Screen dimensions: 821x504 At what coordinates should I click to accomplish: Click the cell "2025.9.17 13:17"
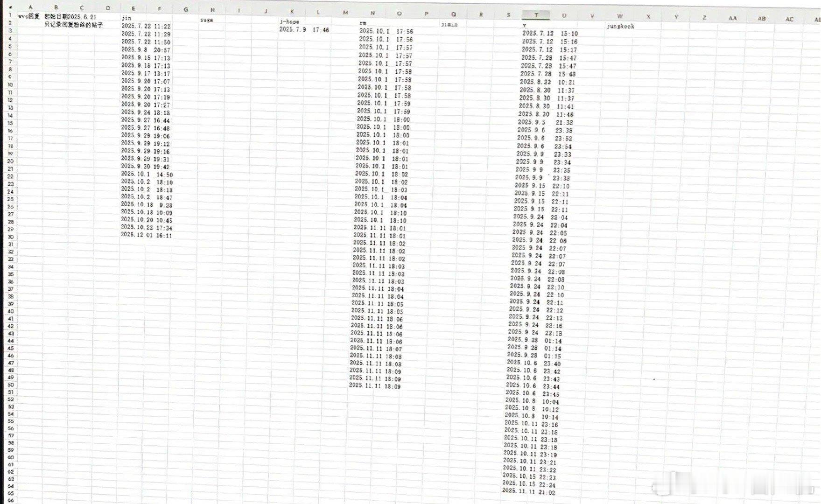146,73
